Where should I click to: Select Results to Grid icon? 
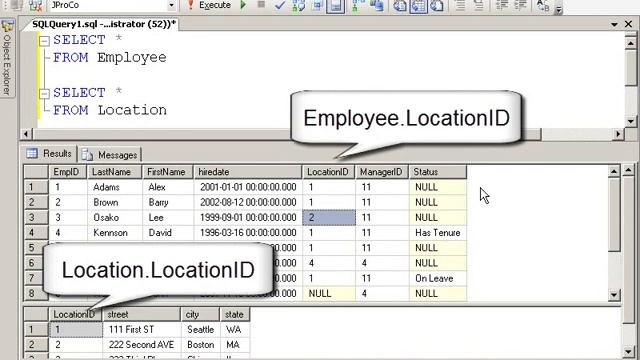[x=418, y=6]
